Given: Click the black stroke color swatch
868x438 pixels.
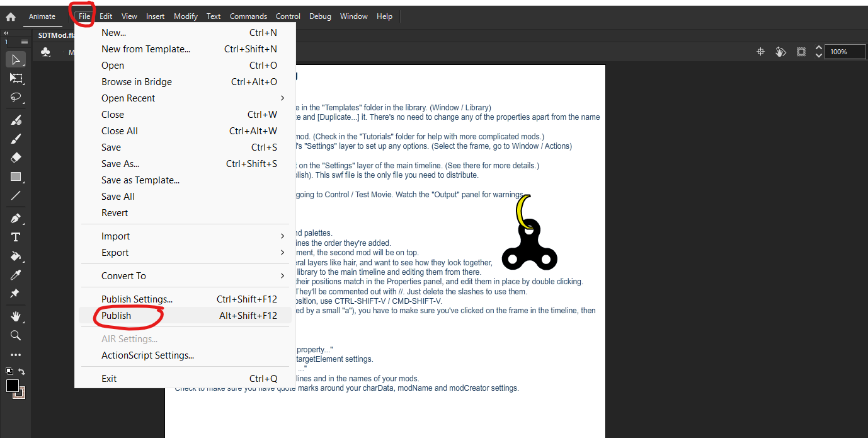Looking at the screenshot, I should [x=12, y=386].
